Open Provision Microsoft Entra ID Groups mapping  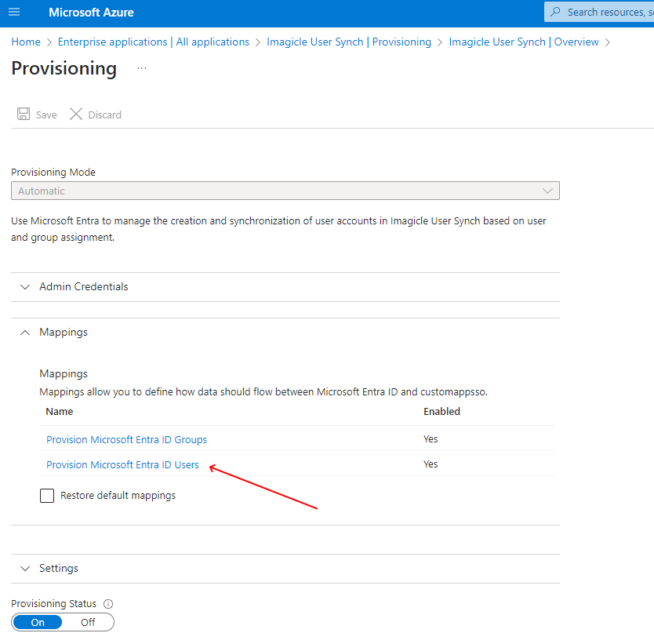pos(126,440)
